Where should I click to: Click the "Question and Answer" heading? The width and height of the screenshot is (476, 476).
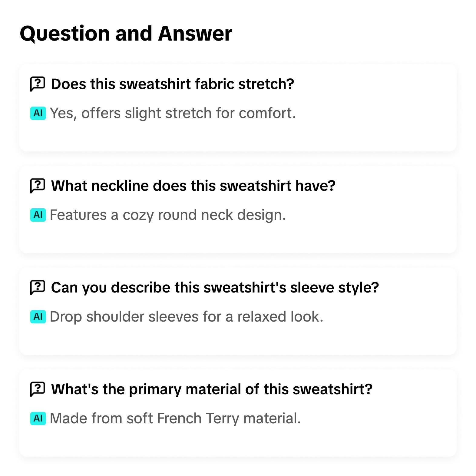[x=126, y=33]
